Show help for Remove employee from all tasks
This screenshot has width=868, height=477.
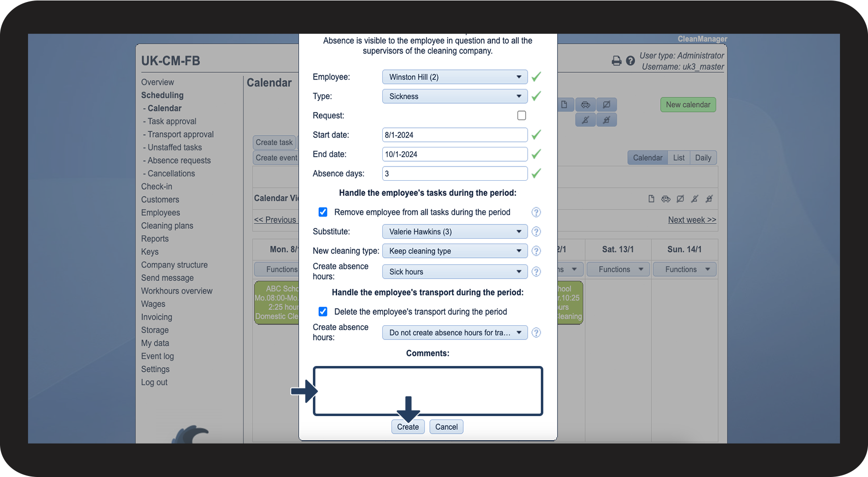click(536, 212)
